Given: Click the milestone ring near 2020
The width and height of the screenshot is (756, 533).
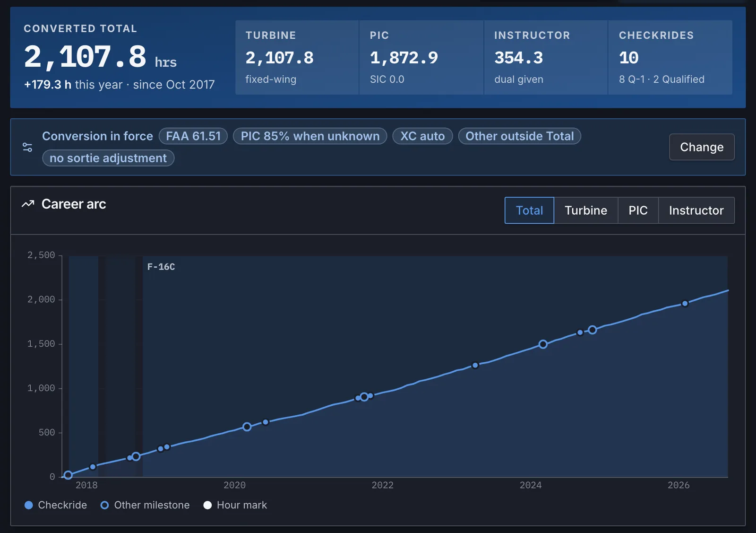Looking at the screenshot, I should 247,427.
